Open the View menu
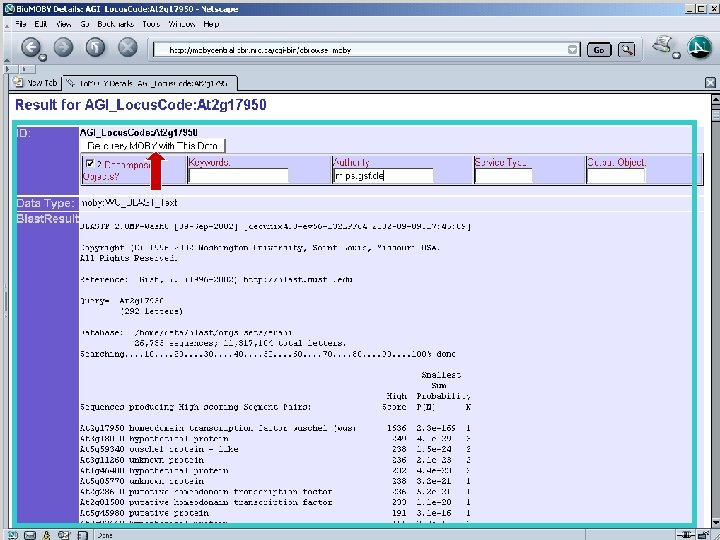The height and width of the screenshot is (540, 720). 63,24
